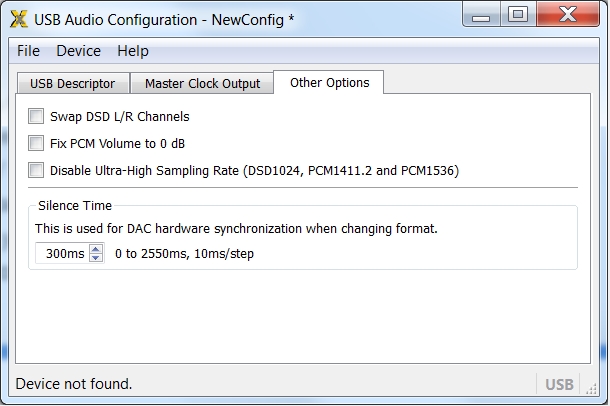Click the window title bar text
Image resolution: width=610 pixels, height=406 pixels.
pos(164,20)
